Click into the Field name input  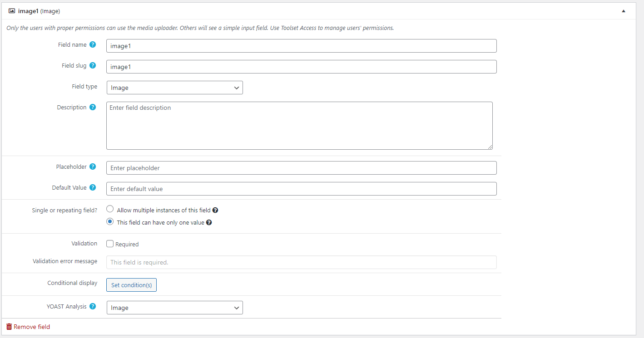(301, 46)
